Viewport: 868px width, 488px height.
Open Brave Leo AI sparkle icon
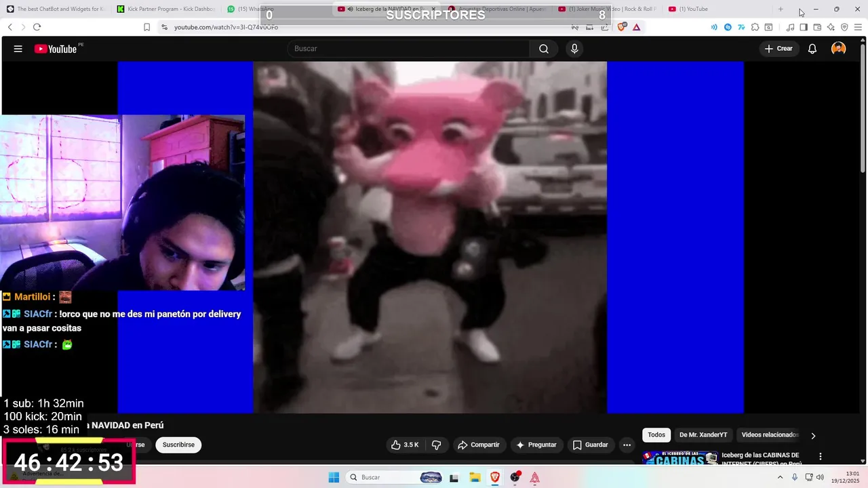click(x=831, y=27)
